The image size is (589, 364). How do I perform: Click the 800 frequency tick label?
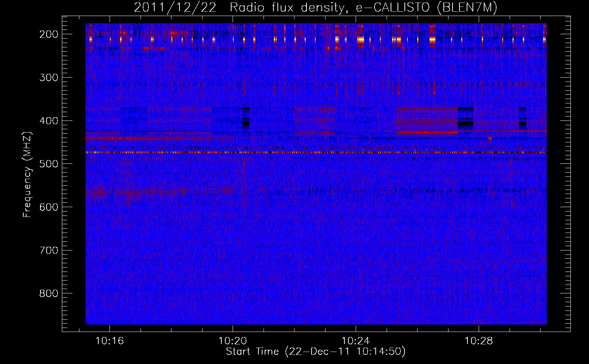(x=49, y=293)
